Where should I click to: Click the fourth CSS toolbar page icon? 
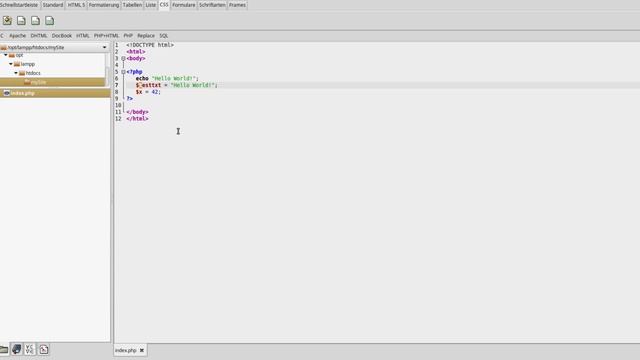tap(49, 20)
